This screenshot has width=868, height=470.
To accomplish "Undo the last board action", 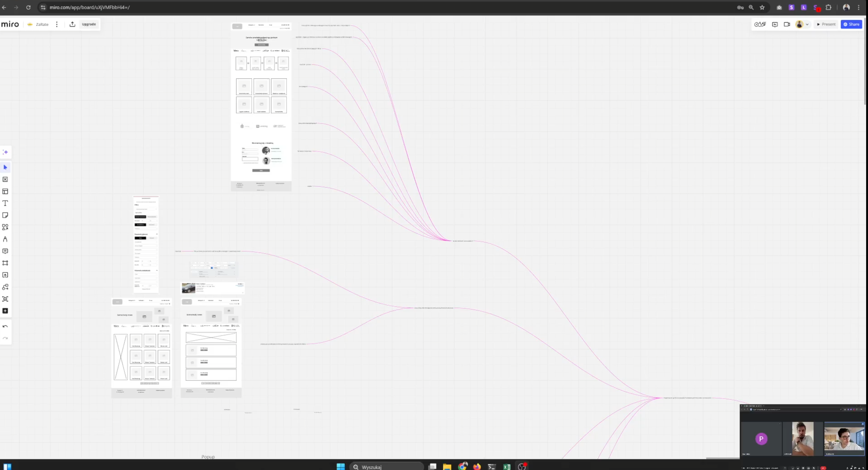I will coord(5,326).
